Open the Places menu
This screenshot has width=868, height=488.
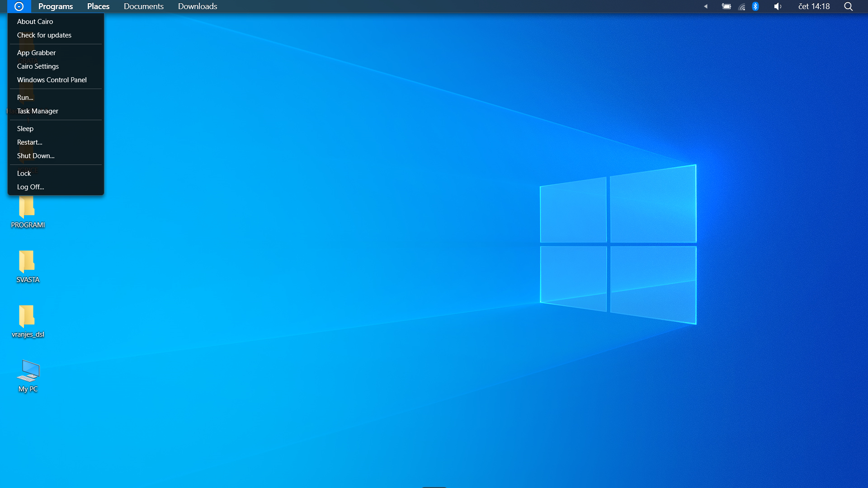pos(98,6)
